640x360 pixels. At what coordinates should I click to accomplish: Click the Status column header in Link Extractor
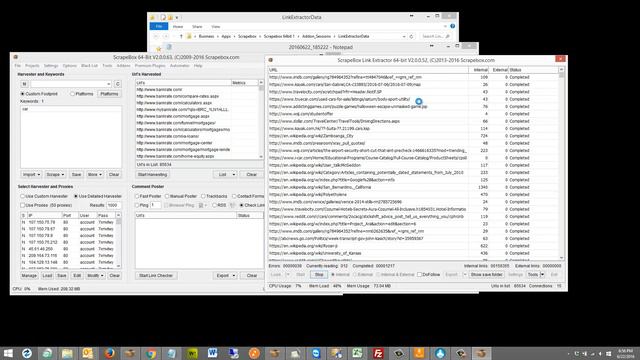pyautogui.click(x=533, y=70)
